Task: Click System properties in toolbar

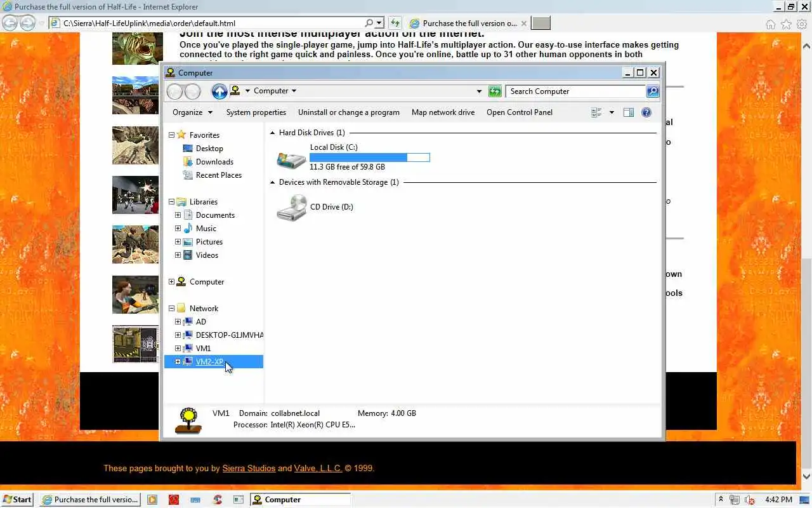Action: tap(256, 112)
